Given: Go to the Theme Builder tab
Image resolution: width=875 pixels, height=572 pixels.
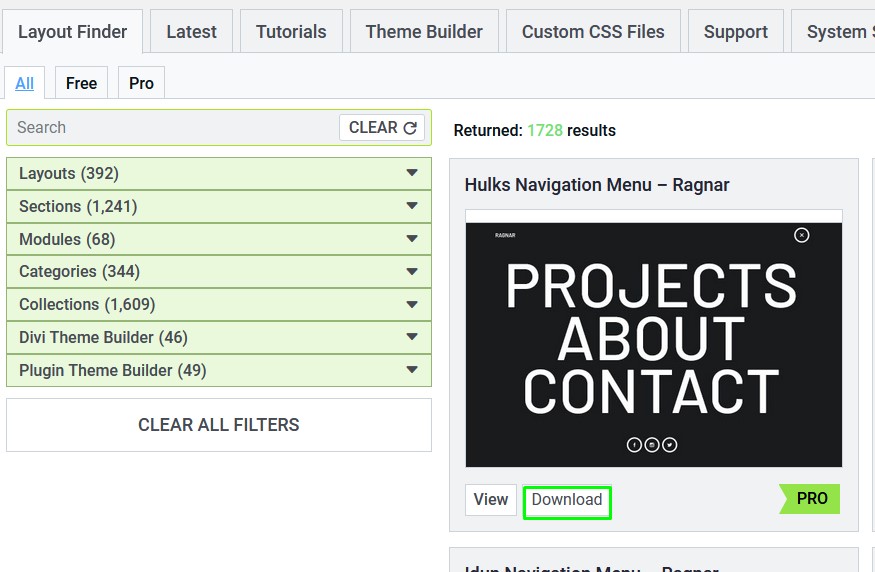Looking at the screenshot, I should coord(424,32).
